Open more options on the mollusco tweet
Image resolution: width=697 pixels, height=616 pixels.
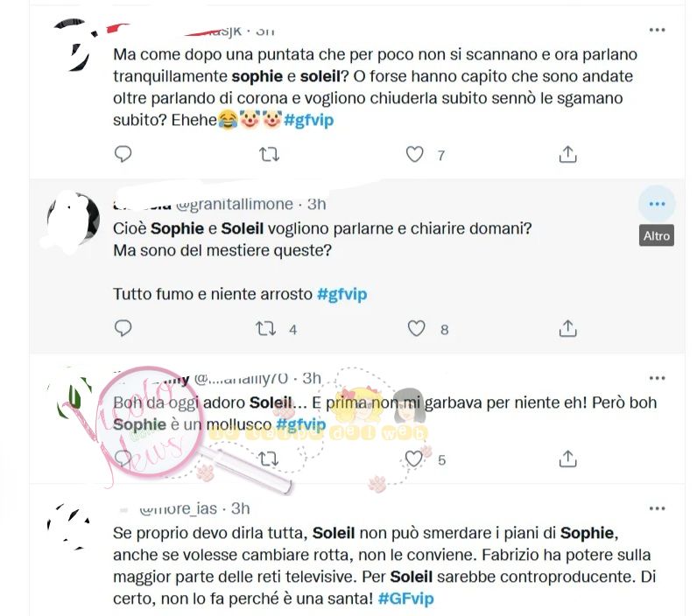click(x=657, y=378)
